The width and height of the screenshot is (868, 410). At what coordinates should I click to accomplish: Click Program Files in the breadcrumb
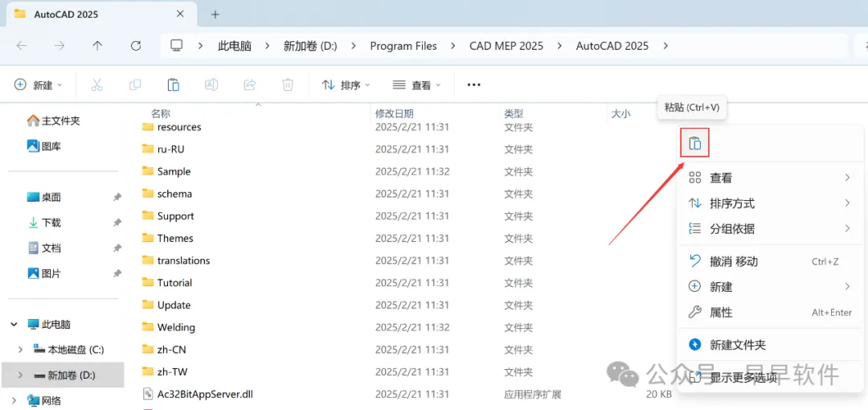pos(403,46)
